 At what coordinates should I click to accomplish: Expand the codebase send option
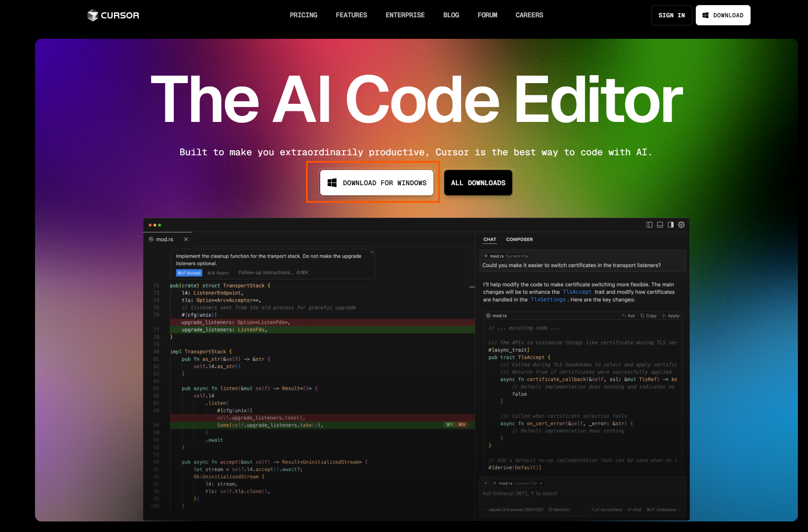click(663, 510)
